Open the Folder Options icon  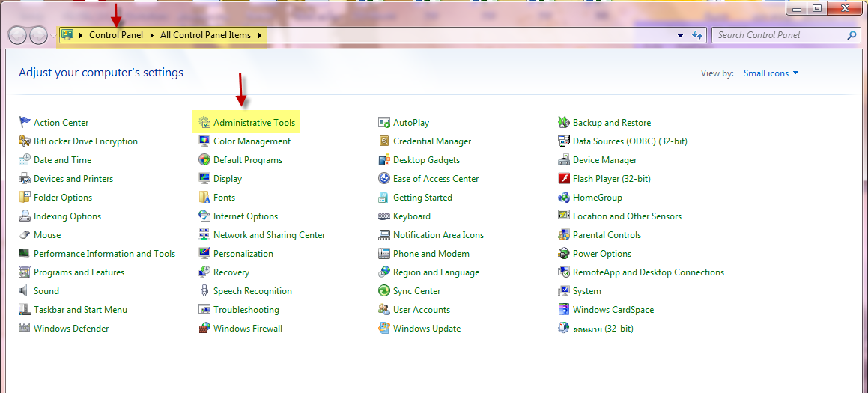pyautogui.click(x=25, y=198)
